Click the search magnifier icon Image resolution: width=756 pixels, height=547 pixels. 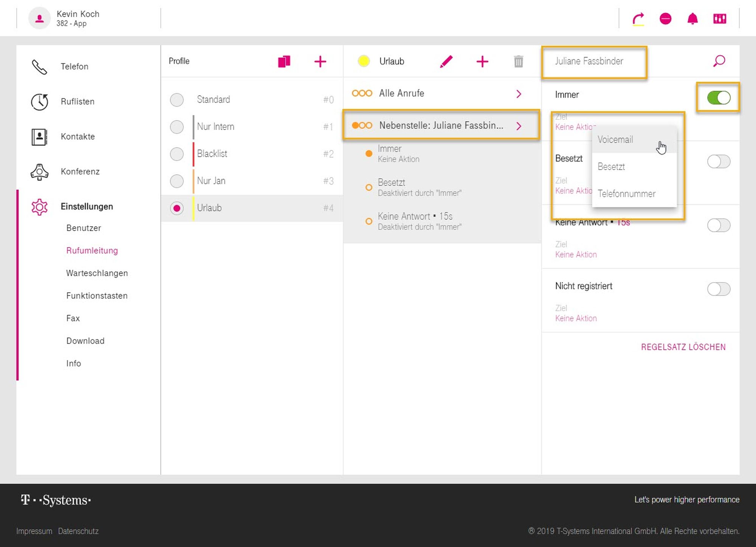point(719,61)
